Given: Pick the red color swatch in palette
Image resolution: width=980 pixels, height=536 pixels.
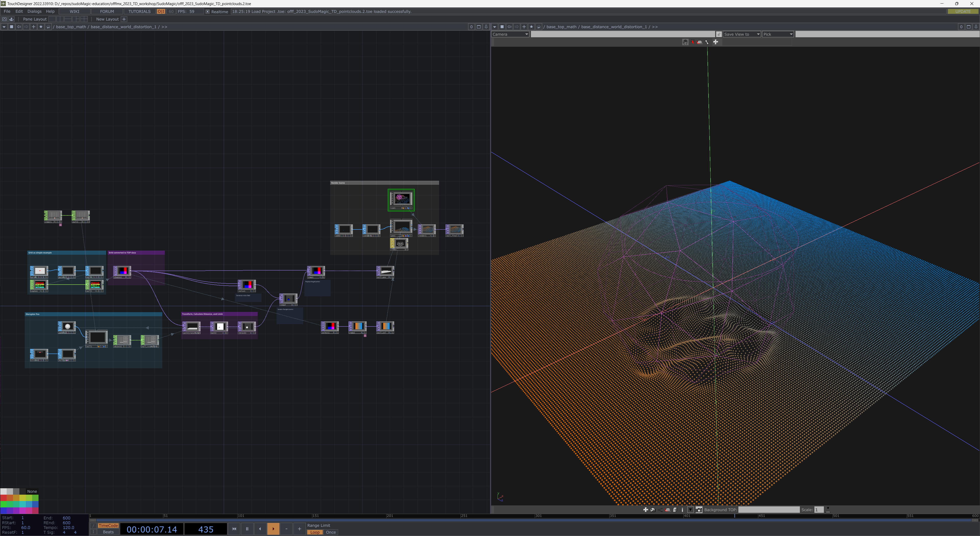Looking at the screenshot, I should point(3,497).
